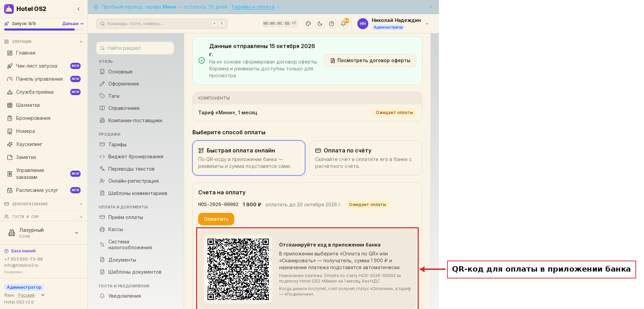Toggle dark mode moon icon
Image resolution: width=644 pixels, height=309 pixels.
point(320,24)
